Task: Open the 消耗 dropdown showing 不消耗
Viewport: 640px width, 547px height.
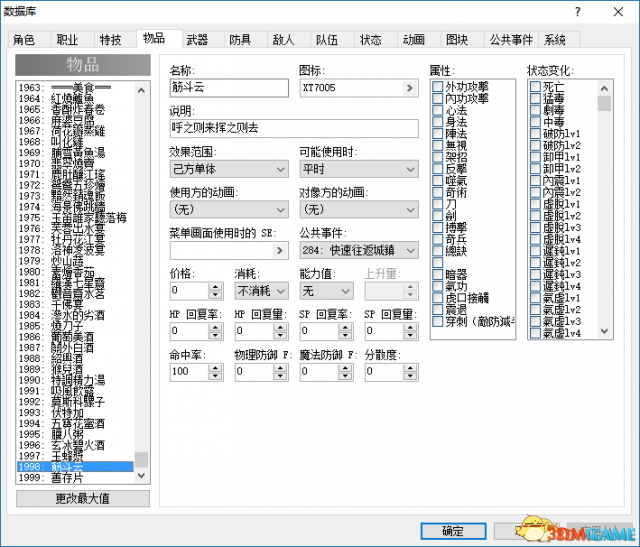Action: click(x=262, y=291)
